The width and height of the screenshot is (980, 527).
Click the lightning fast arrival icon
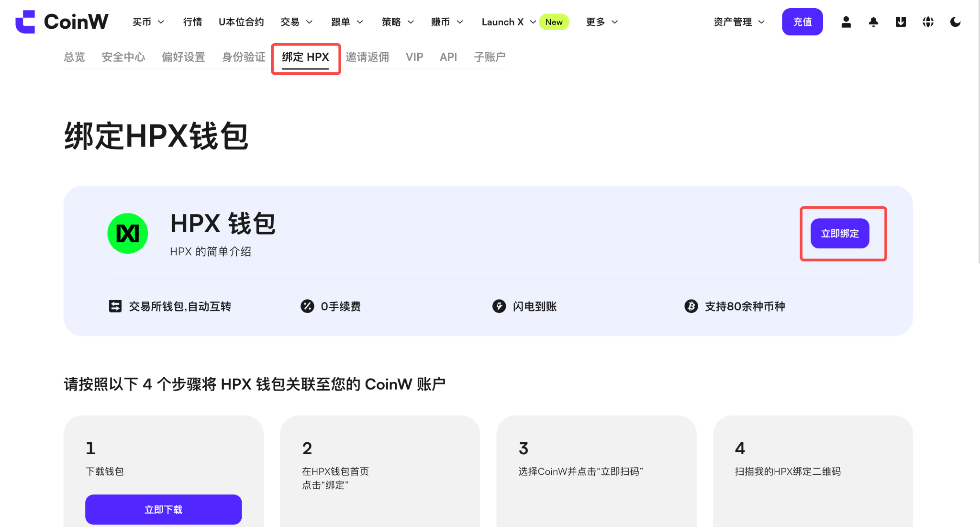click(499, 306)
